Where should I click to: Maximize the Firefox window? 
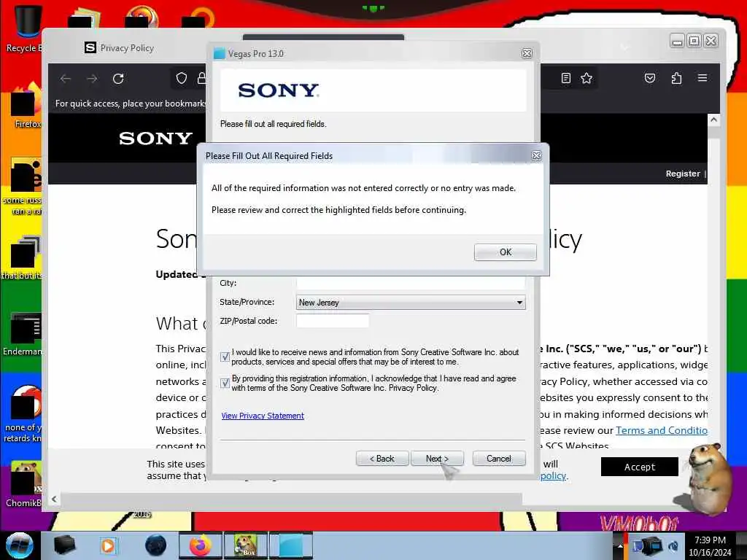click(x=694, y=41)
